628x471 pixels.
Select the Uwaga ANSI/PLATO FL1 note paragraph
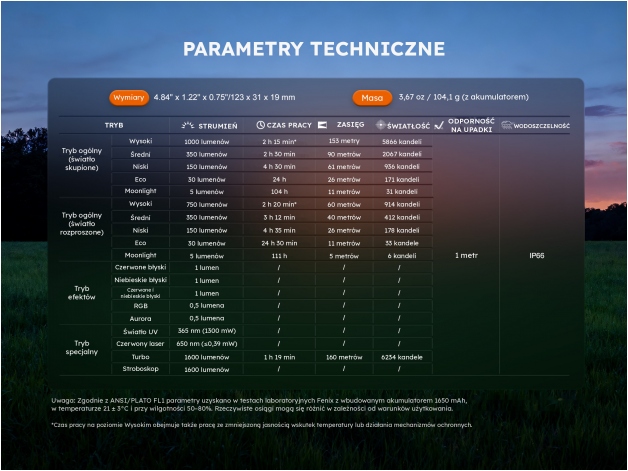[x=259, y=405]
